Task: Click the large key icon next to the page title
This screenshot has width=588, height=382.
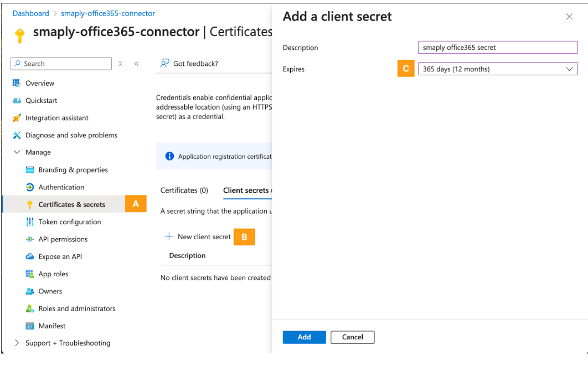Action: click(20, 35)
